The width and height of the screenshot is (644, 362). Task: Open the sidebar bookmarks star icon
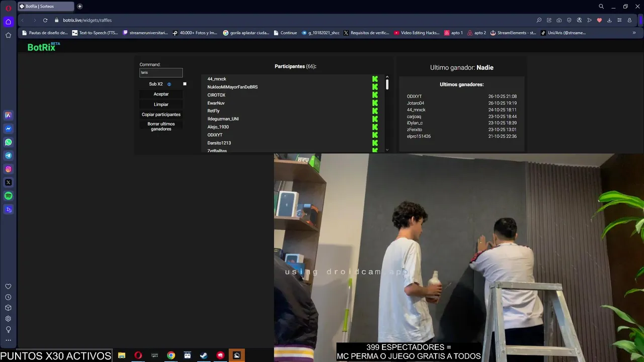(x=8, y=35)
